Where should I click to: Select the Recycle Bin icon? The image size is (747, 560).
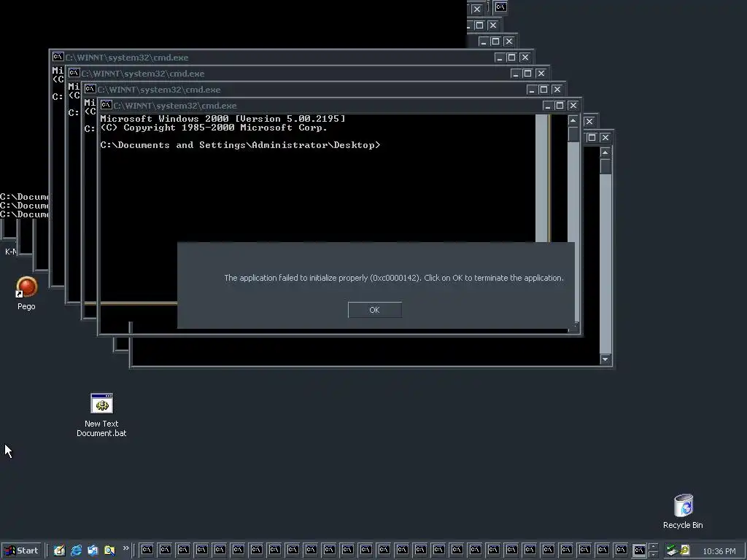coord(683,511)
